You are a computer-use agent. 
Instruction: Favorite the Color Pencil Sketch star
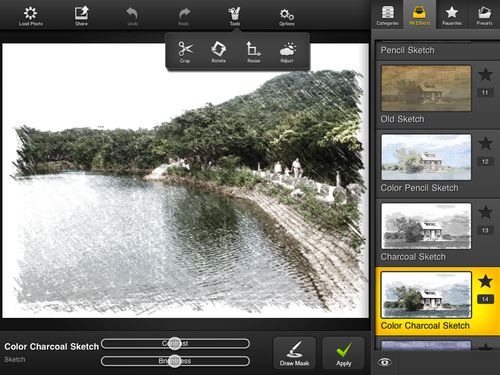(x=485, y=143)
